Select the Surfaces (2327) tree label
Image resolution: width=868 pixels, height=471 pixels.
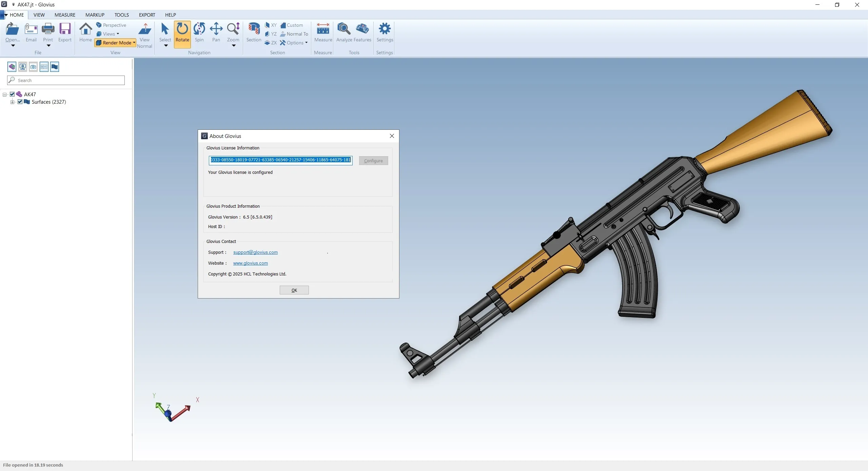[x=49, y=102]
